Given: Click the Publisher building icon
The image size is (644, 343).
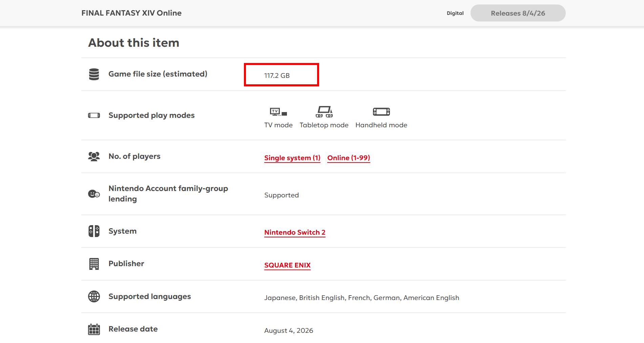Looking at the screenshot, I should 94,264.
